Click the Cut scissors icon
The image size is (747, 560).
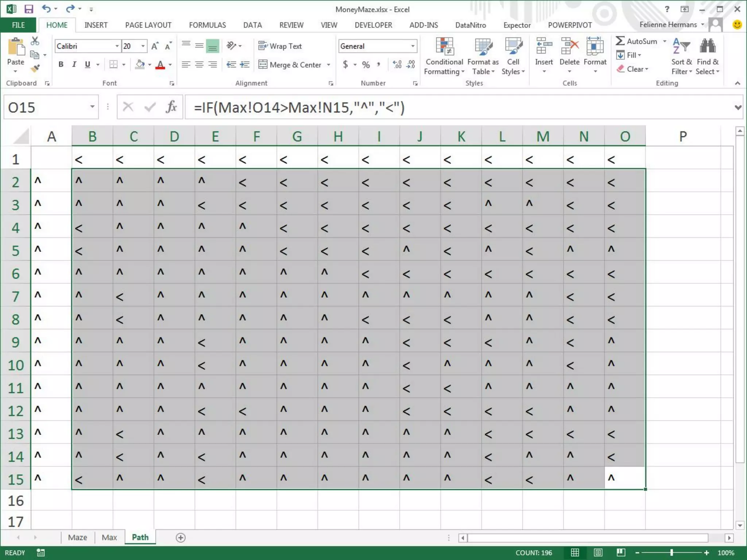click(35, 41)
